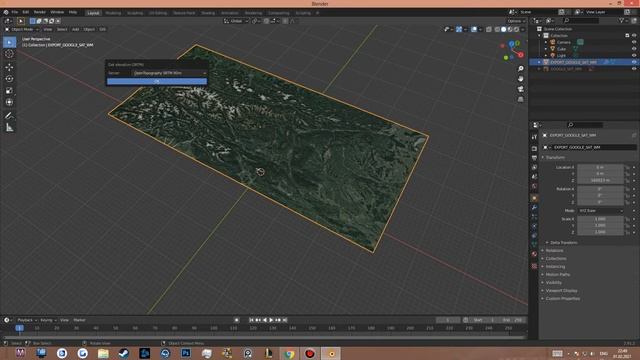This screenshot has width=640, height=360.
Task: Activate the 3D Cursor tool
Action: (x=9, y=54)
